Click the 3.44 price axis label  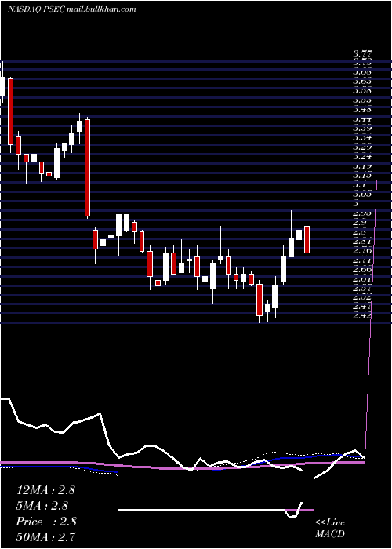(x=362, y=119)
